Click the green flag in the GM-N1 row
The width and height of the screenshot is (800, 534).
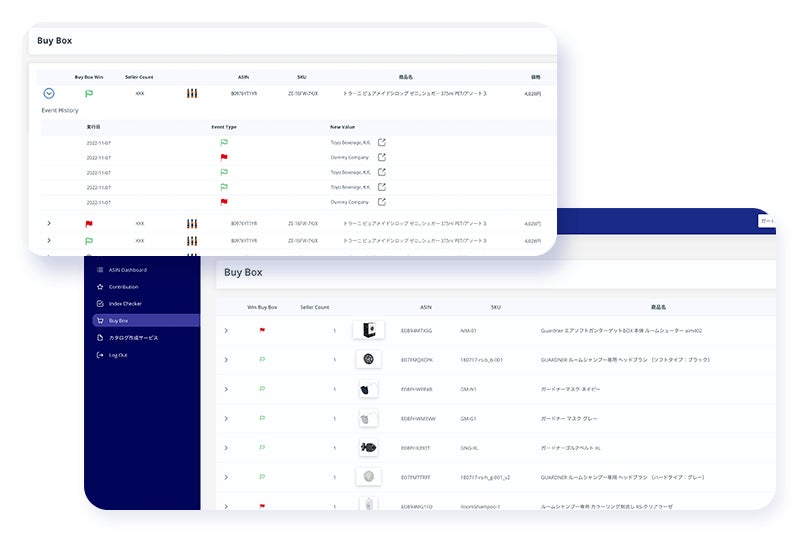(x=262, y=389)
